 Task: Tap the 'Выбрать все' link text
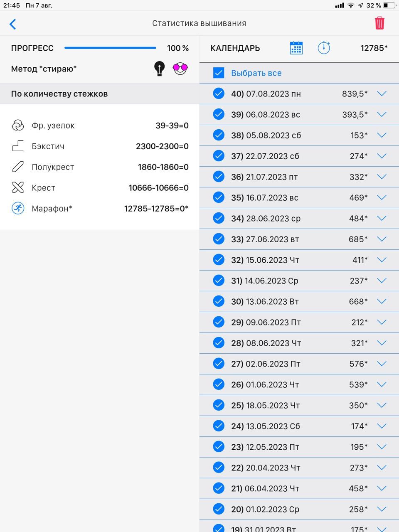click(x=256, y=73)
